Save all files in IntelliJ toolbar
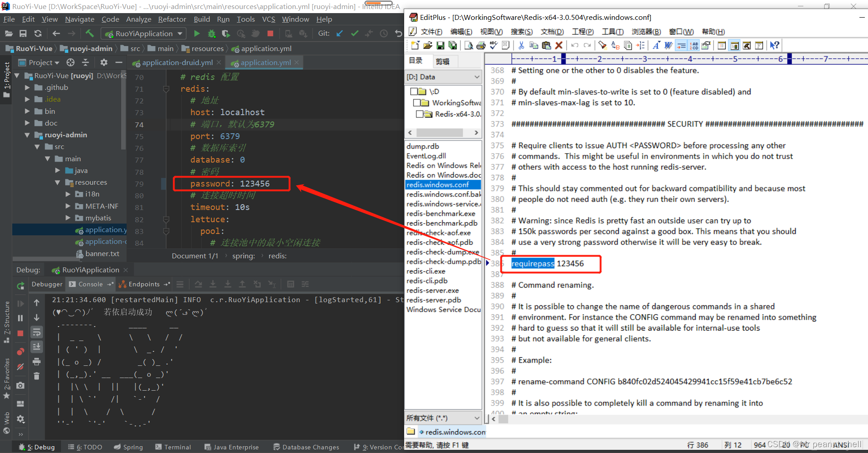 tap(23, 33)
